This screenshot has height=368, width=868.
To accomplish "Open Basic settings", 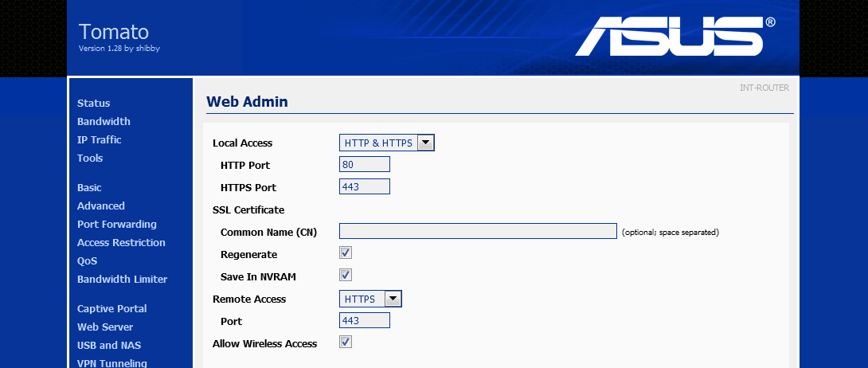I will tap(89, 188).
